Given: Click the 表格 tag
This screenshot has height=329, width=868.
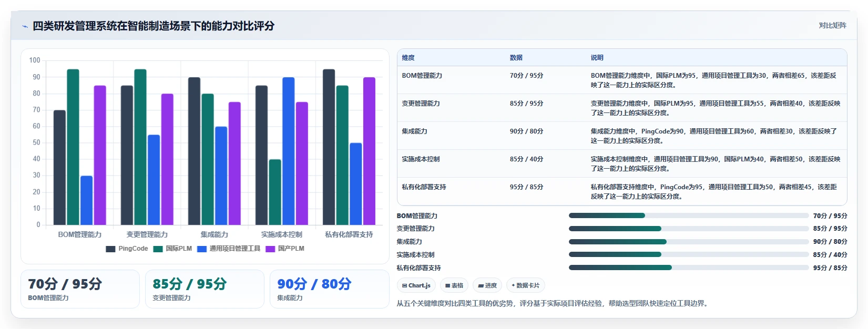Looking at the screenshot, I should coord(454,285).
